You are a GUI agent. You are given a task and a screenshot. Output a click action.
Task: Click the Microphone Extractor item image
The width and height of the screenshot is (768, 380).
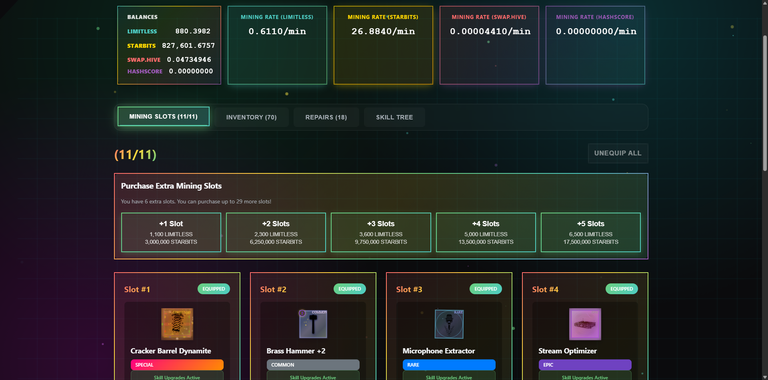coord(449,324)
